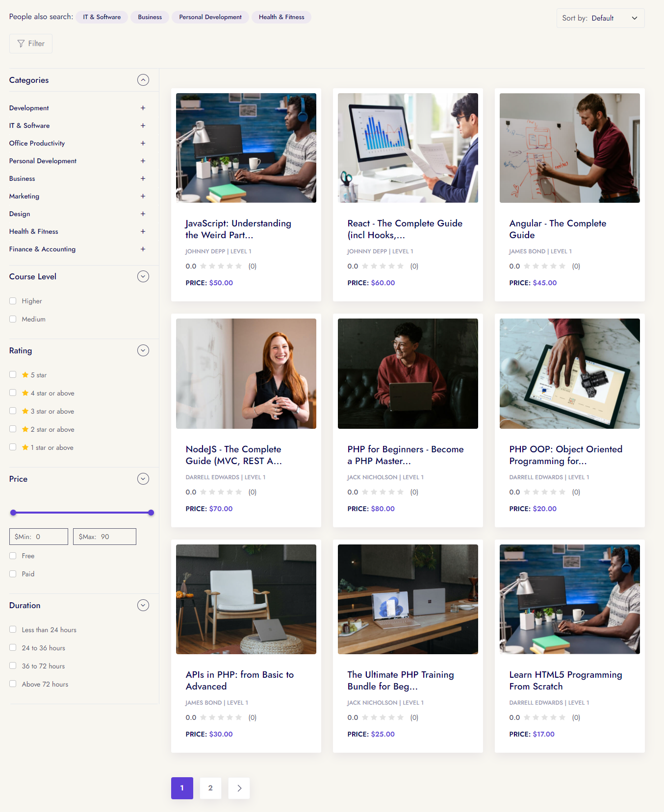Collapse Categories section chevron
664x812 pixels.
[143, 80]
